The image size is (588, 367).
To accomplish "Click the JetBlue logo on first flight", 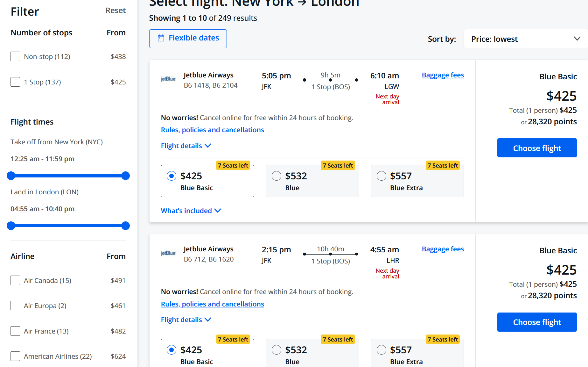I will pyautogui.click(x=168, y=79).
